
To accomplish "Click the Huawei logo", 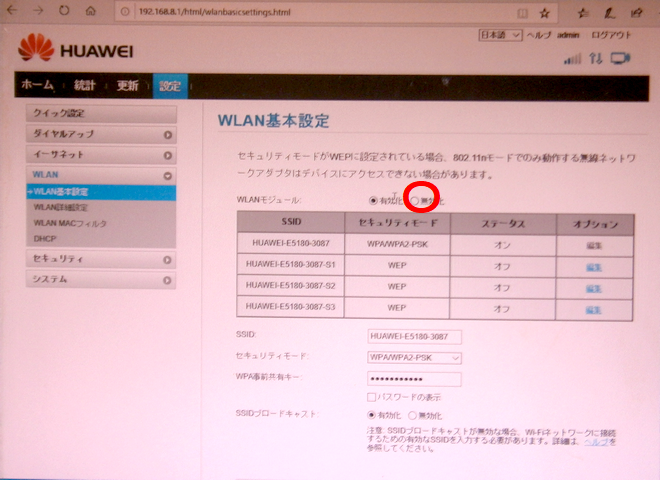I will (76, 48).
